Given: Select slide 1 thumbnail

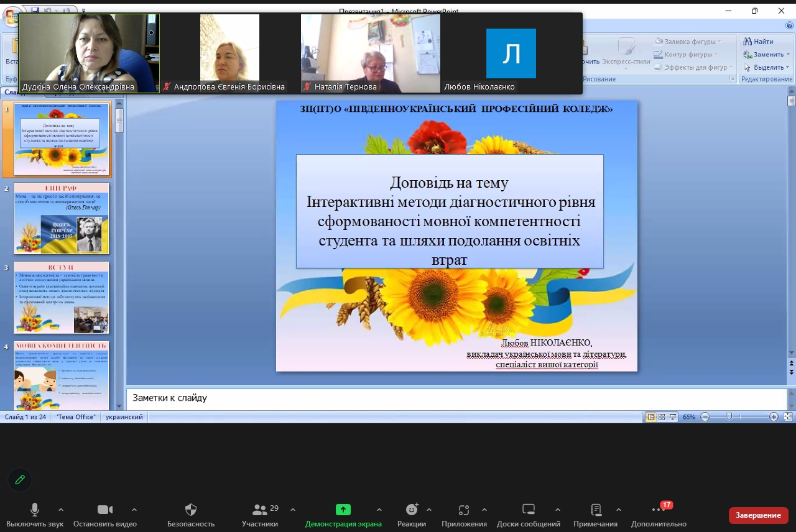Looking at the screenshot, I should coord(62,139).
